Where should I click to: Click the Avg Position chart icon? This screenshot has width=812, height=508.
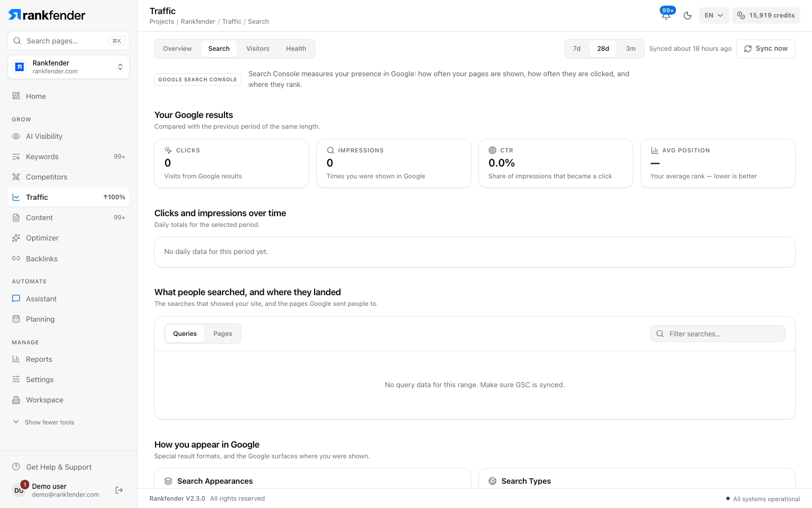coord(655,150)
